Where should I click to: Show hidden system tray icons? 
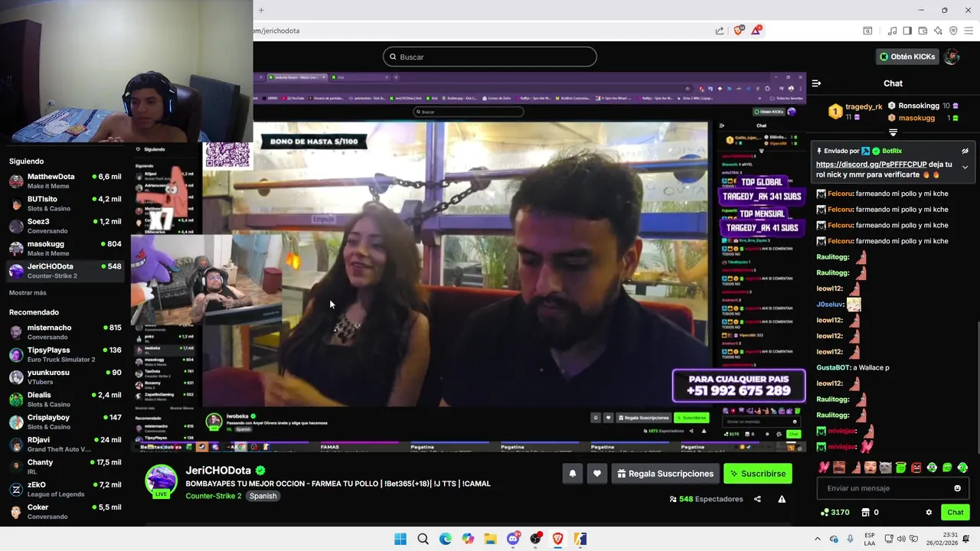click(817, 539)
